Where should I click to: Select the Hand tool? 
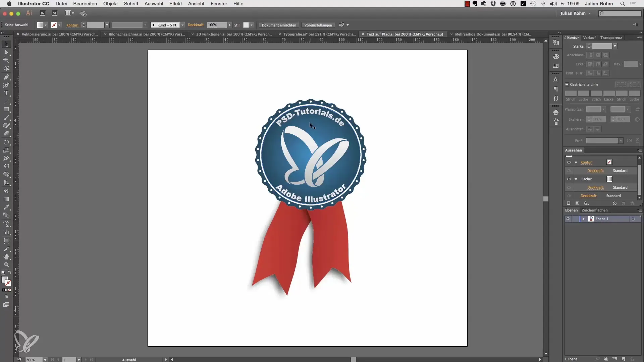6,257
